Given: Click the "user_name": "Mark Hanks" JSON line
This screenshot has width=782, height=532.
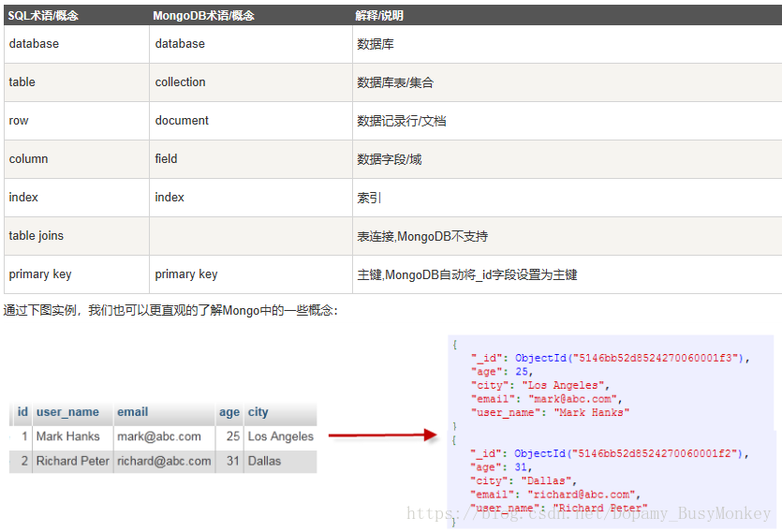Looking at the screenshot, I should (550, 412).
